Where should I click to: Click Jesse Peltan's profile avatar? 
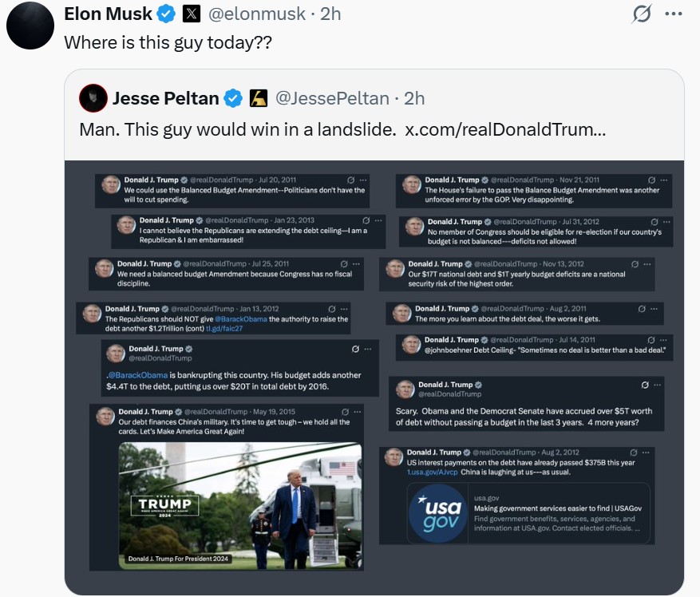pos(93,97)
